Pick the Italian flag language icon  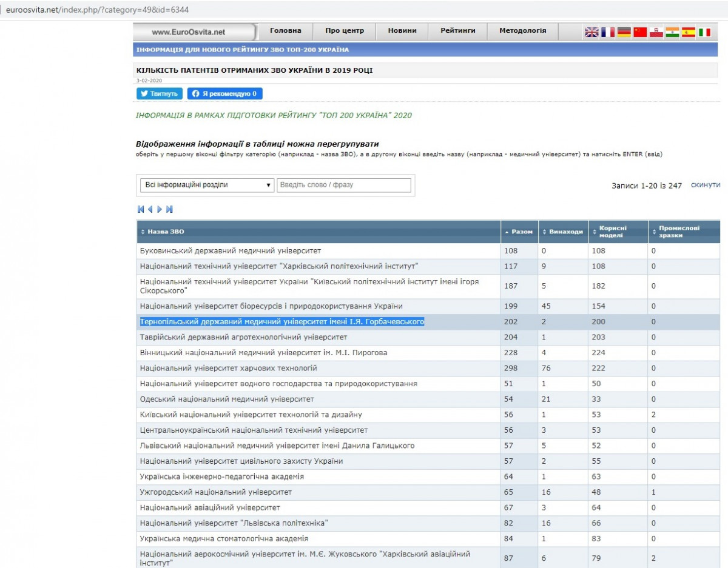coord(704,32)
